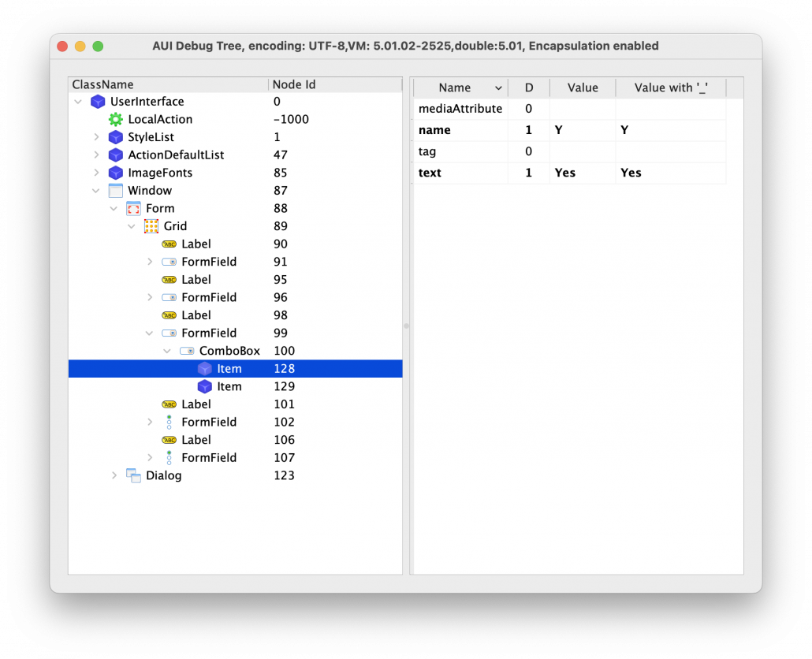Select the LocalAction tree row

pos(235,120)
